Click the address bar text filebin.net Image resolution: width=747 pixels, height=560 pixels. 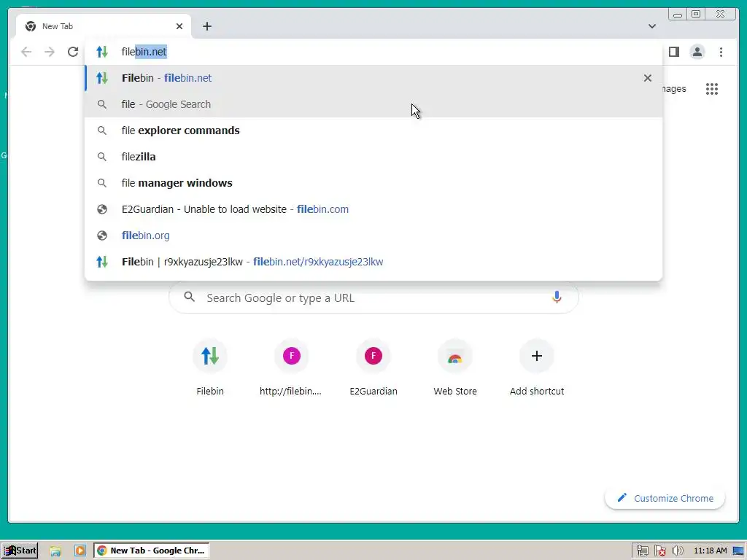tap(144, 52)
